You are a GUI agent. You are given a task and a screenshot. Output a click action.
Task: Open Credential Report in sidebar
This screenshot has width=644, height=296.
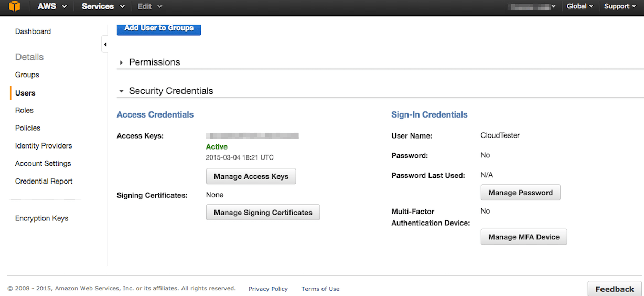coord(44,181)
